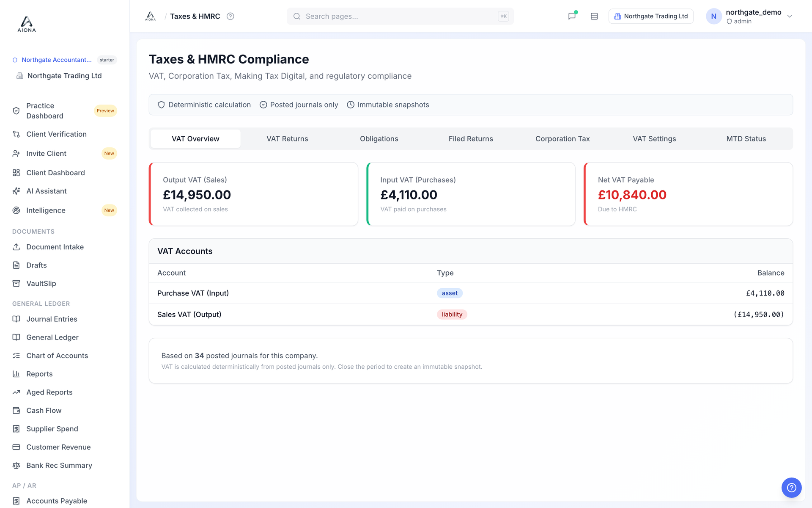Image resolution: width=812 pixels, height=508 pixels.
Task: Click the starter plan badge
Action: [x=107, y=60]
